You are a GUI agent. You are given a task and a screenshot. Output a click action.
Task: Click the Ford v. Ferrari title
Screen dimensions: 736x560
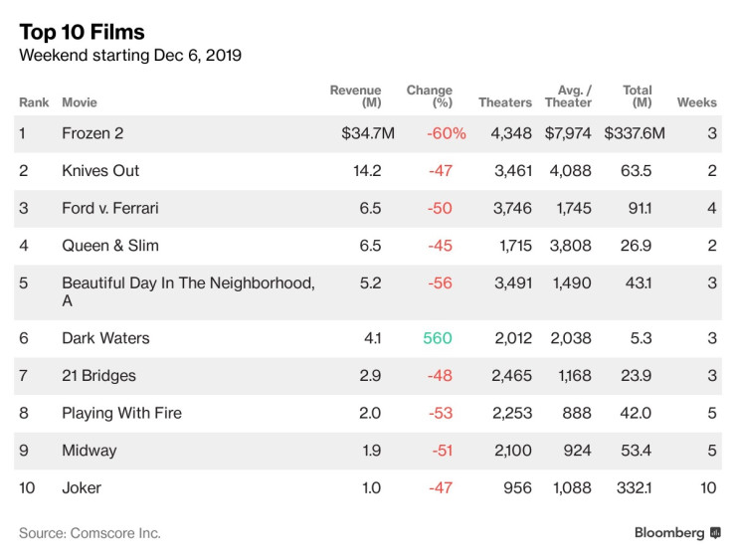109,208
